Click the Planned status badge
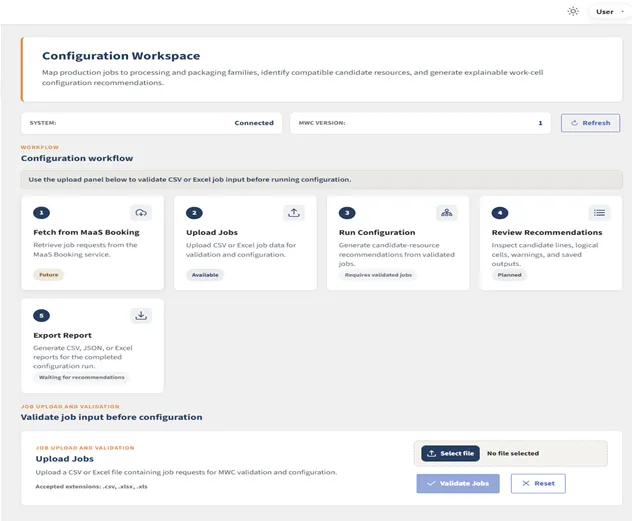This screenshot has height=521, width=632. [509, 275]
